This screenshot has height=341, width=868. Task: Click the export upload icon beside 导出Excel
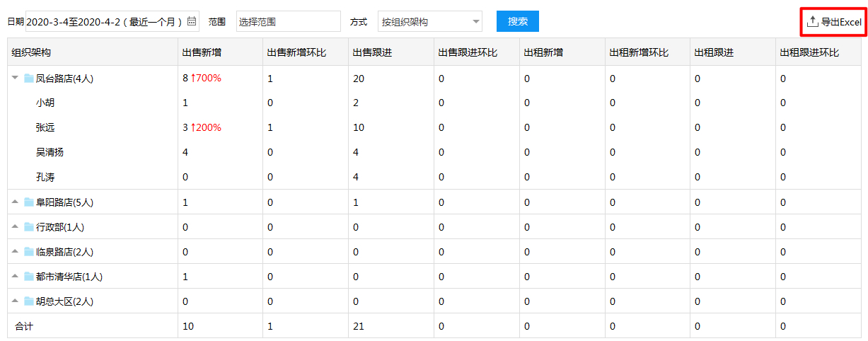tap(812, 22)
